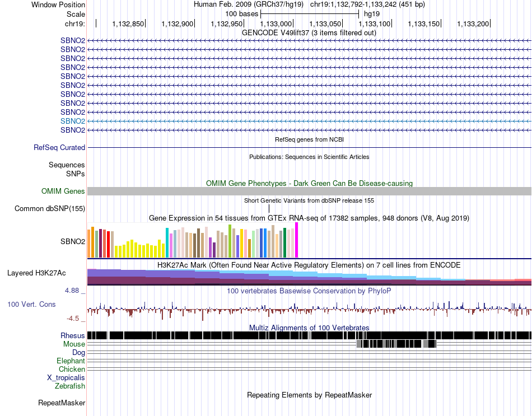Click the 100 Vert. Cons label
532x416 pixels.
pos(31,305)
